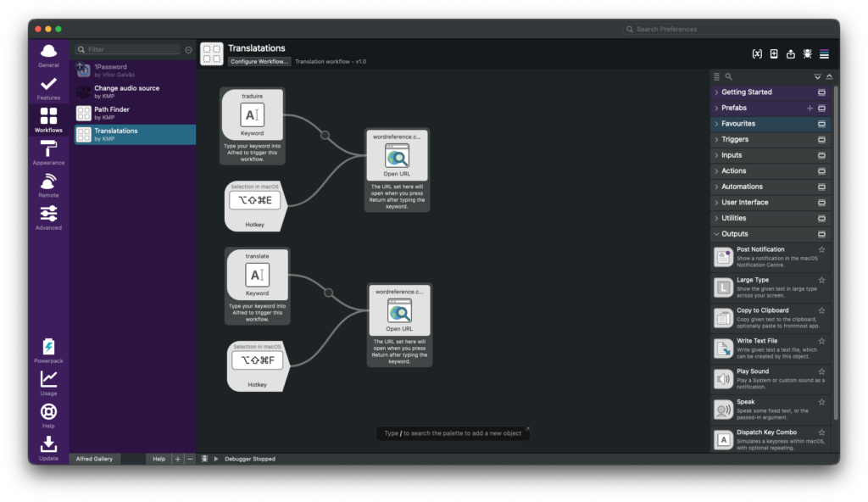Toggle the palette sidebar list icon
The width and height of the screenshot is (868, 502).
824,53
